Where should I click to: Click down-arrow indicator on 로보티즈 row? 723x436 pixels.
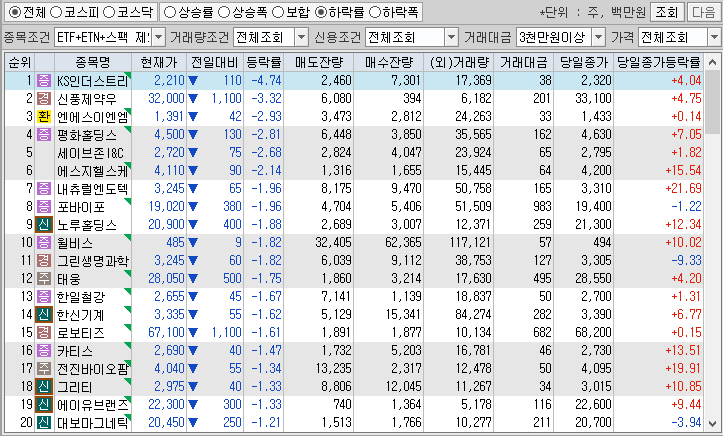[193, 333]
